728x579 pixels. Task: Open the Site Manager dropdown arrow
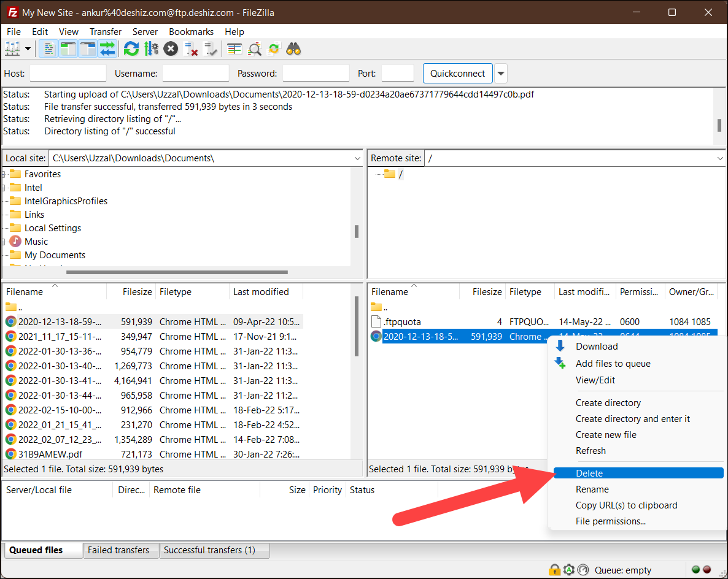(x=28, y=48)
